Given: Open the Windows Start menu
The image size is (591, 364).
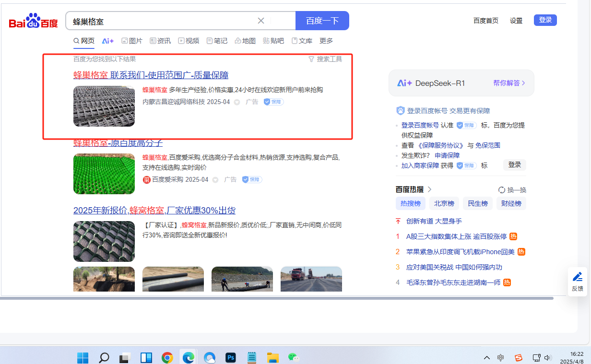Looking at the screenshot, I should [83, 358].
